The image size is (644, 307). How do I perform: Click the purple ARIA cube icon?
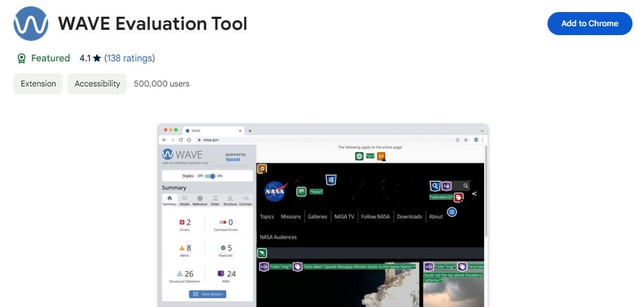pyautogui.click(x=221, y=273)
